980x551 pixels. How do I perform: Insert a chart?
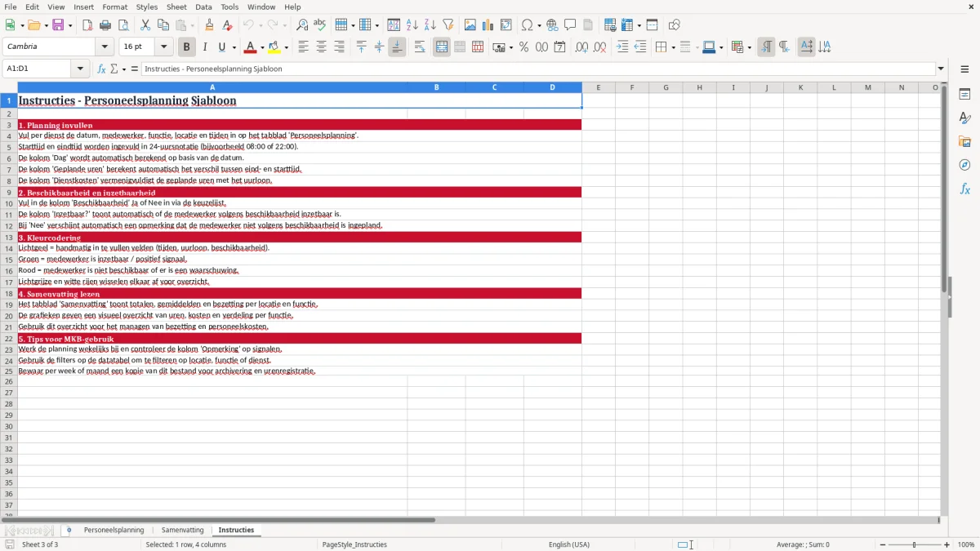coord(488,25)
